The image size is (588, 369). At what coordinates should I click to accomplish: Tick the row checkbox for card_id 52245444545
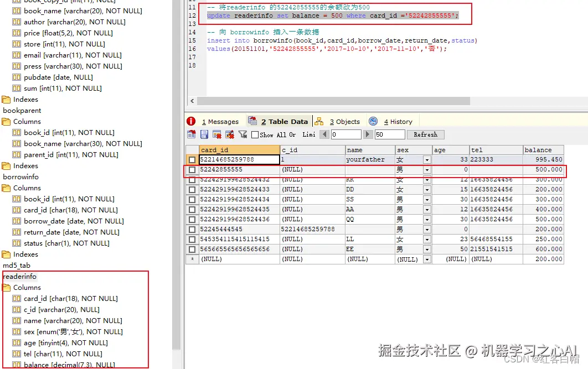[192, 229]
